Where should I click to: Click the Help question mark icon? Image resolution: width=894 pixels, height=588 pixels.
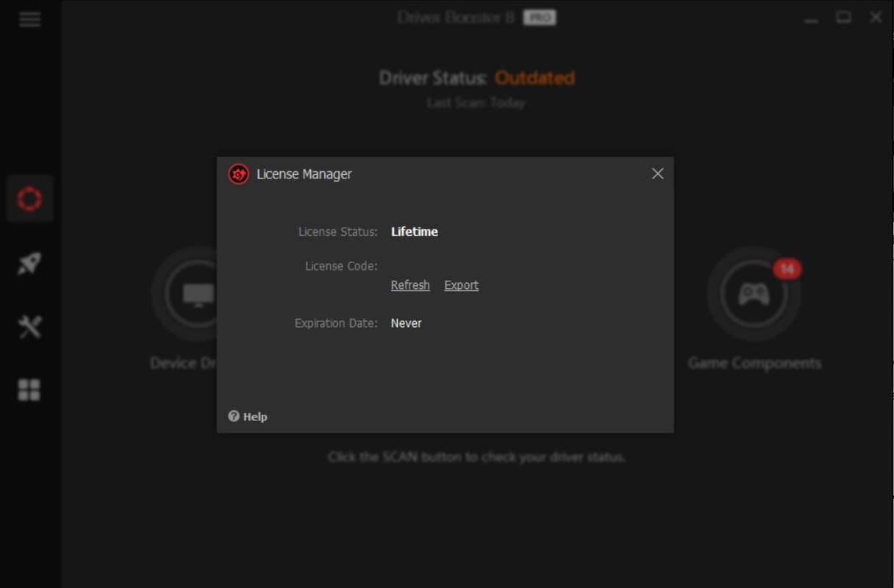234,416
